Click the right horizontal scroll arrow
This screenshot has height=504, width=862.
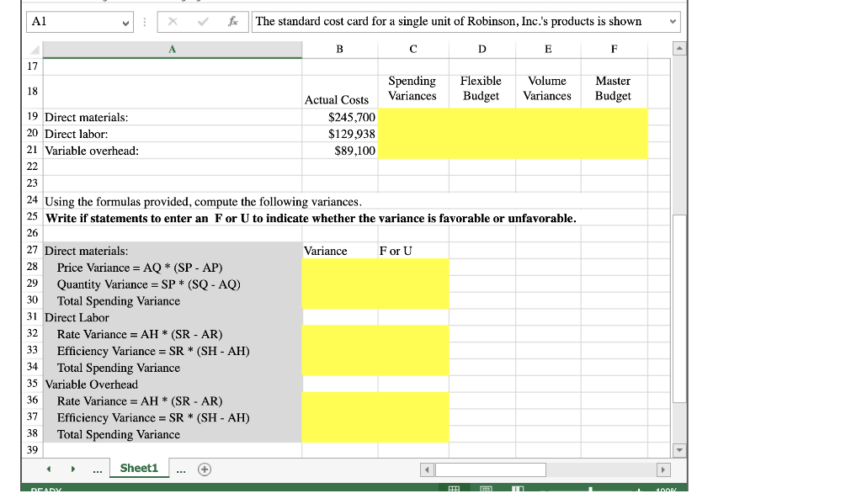pos(662,470)
